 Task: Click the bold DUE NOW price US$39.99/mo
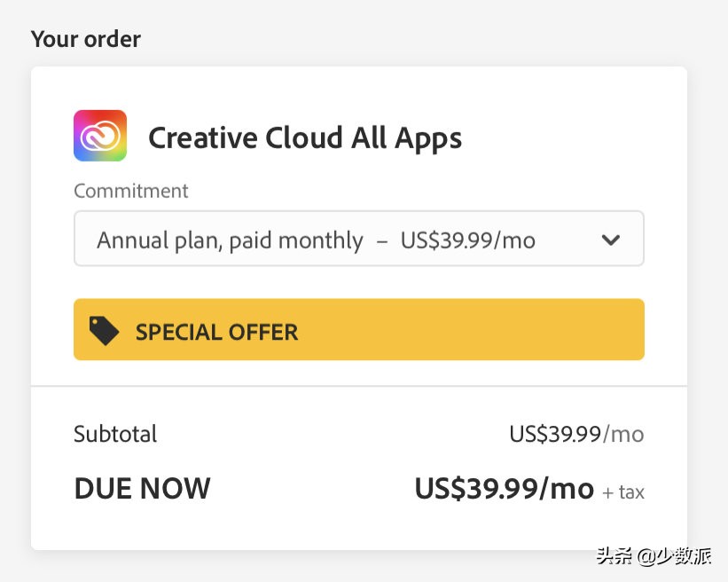click(x=504, y=488)
